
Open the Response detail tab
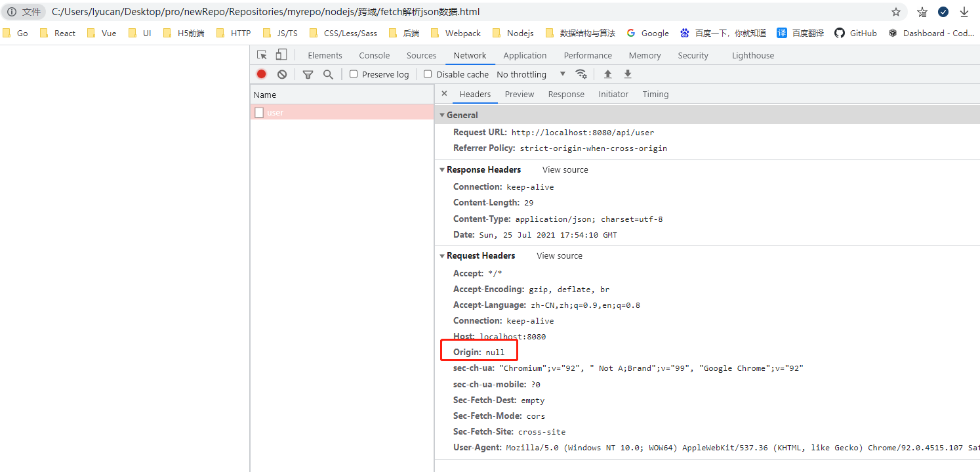[566, 94]
